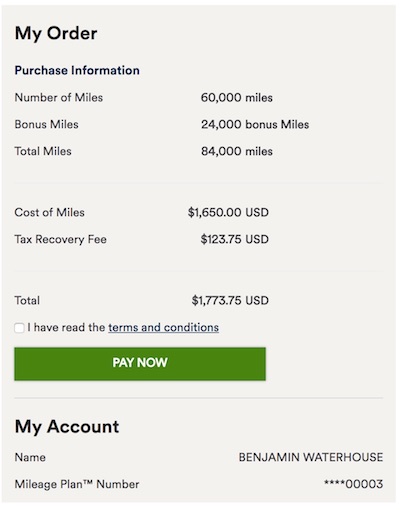Check the terms and conditions checkbox
The image size is (400, 510).
pyautogui.click(x=19, y=328)
